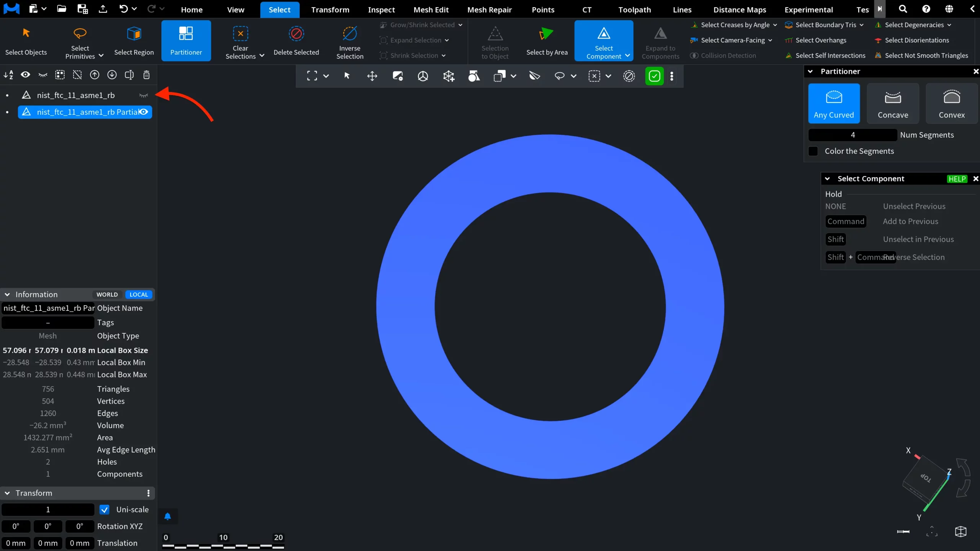Viewport: 980px width, 551px height.
Task: Click the Select Overhangs tool
Action: pyautogui.click(x=815, y=40)
